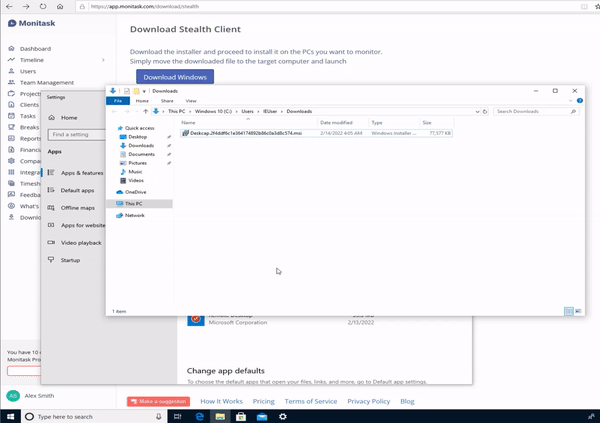Viewport: 600px width, 423px height.
Task: Click the Find a setting search box
Action: pyautogui.click(x=77, y=134)
